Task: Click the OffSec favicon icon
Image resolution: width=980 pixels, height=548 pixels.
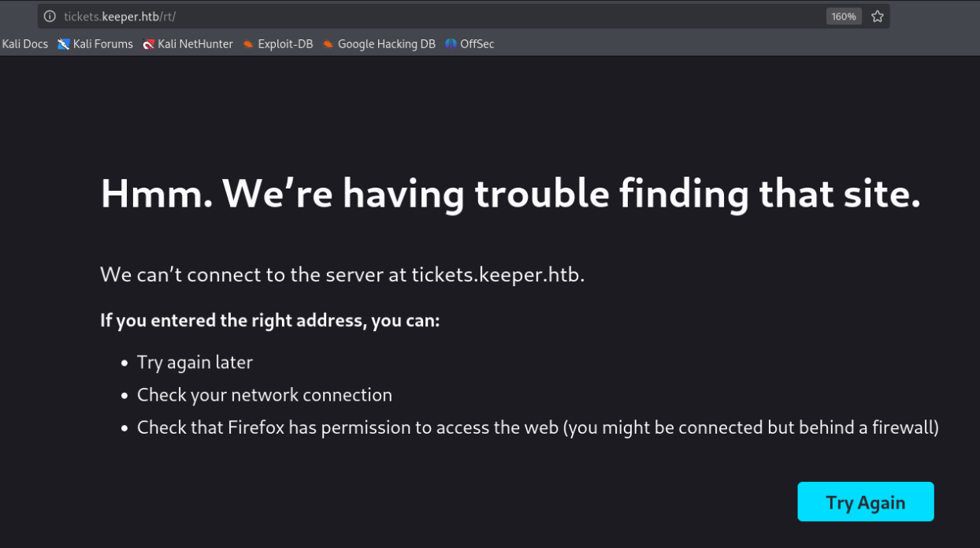Action: coord(451,44)
